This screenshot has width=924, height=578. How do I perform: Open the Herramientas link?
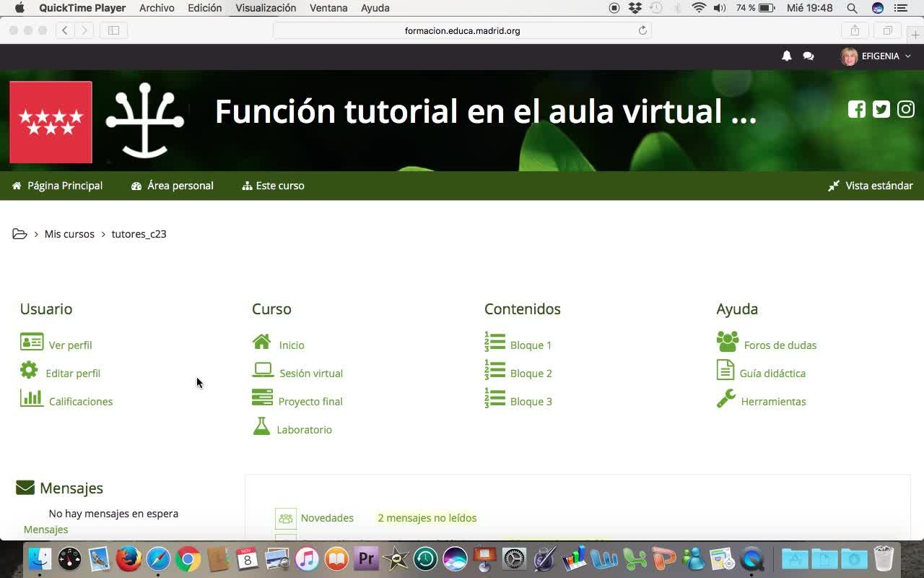tap(773, 402)
